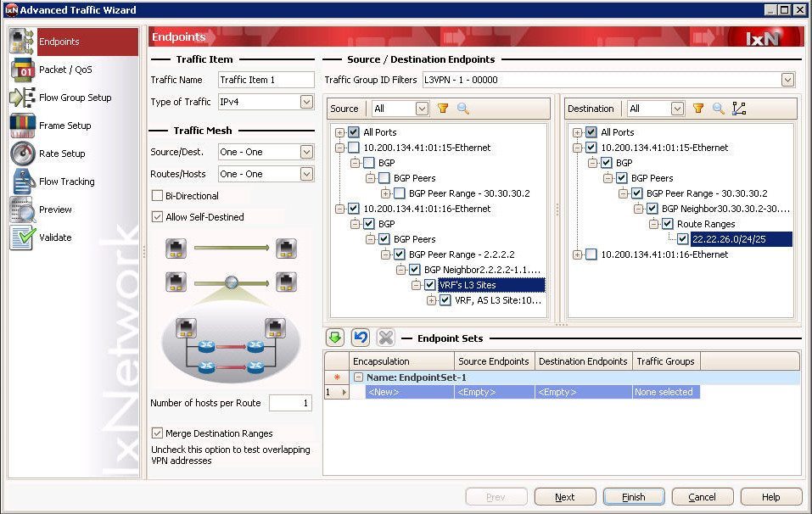Image resolution: width=812 pixels, height=514 pixels.
Task: Click the gray delete X in Endpoint Sets
Action: tap(385, 338)
